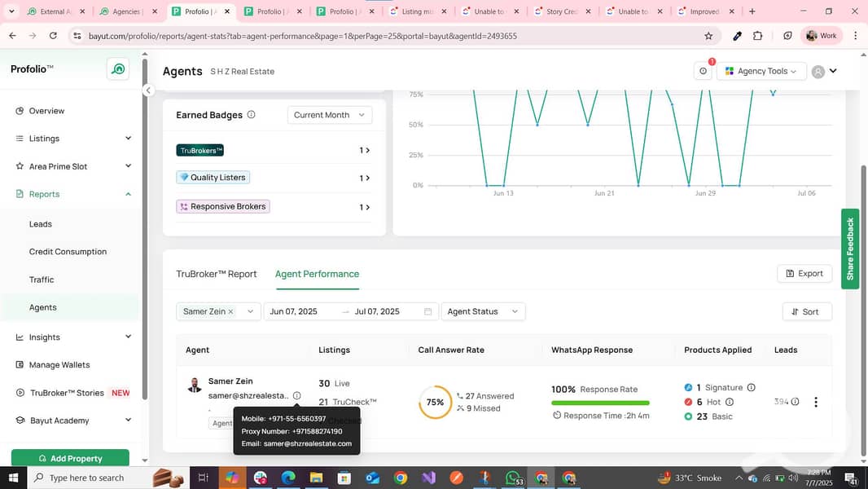This screenshot has width=868, height=489.
Task: Click the info icon next to Earned Badges
Action: click(252, 115)
